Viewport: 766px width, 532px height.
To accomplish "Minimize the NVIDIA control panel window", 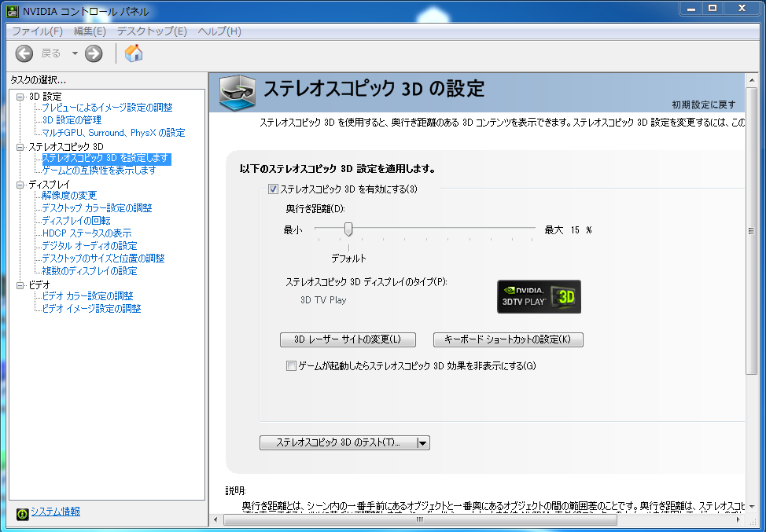I will pos(691,9).
